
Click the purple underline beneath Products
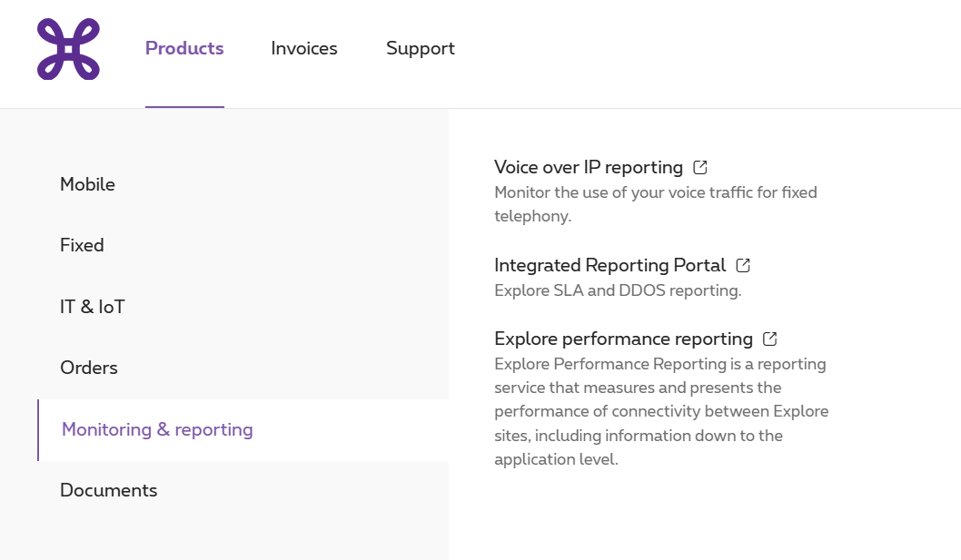pyautogui.click(x=184, y=106)
